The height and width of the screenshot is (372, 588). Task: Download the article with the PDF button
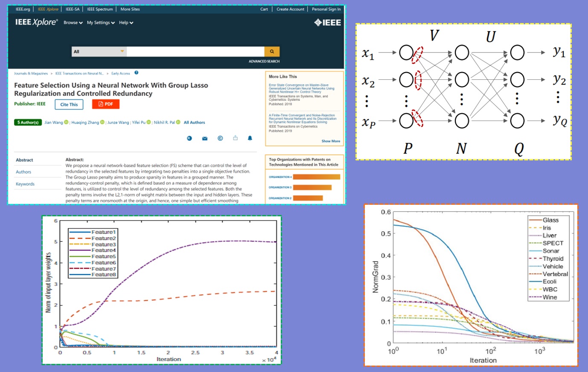(x=106, y=104)
